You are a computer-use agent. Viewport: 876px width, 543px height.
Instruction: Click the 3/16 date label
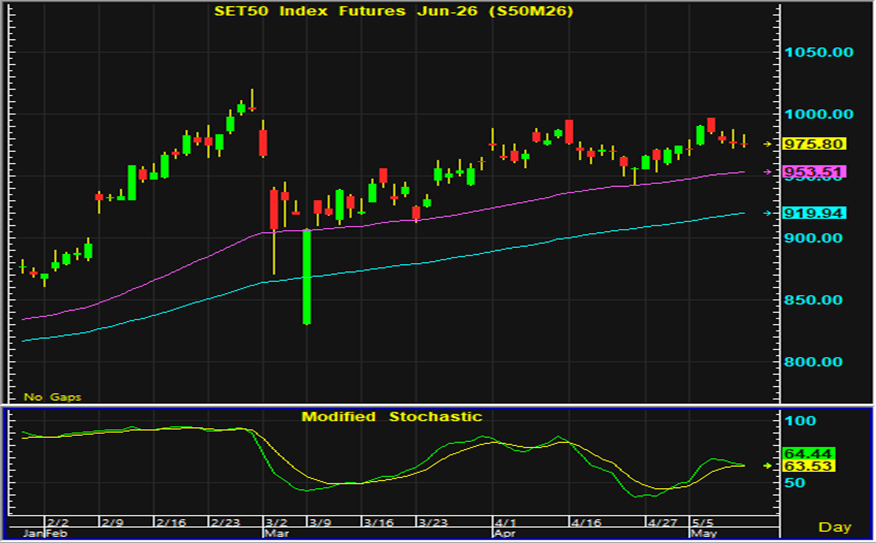[x=379, y=523]
